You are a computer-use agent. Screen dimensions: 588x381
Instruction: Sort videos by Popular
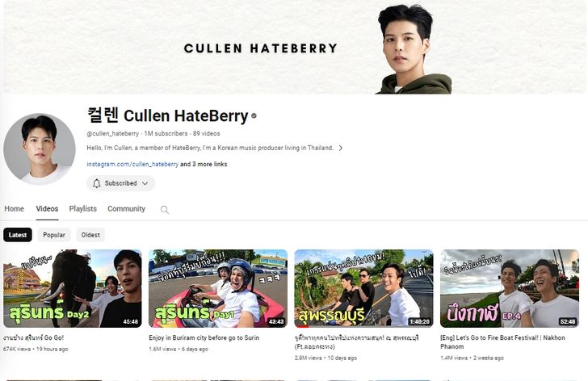click(54, 235)
